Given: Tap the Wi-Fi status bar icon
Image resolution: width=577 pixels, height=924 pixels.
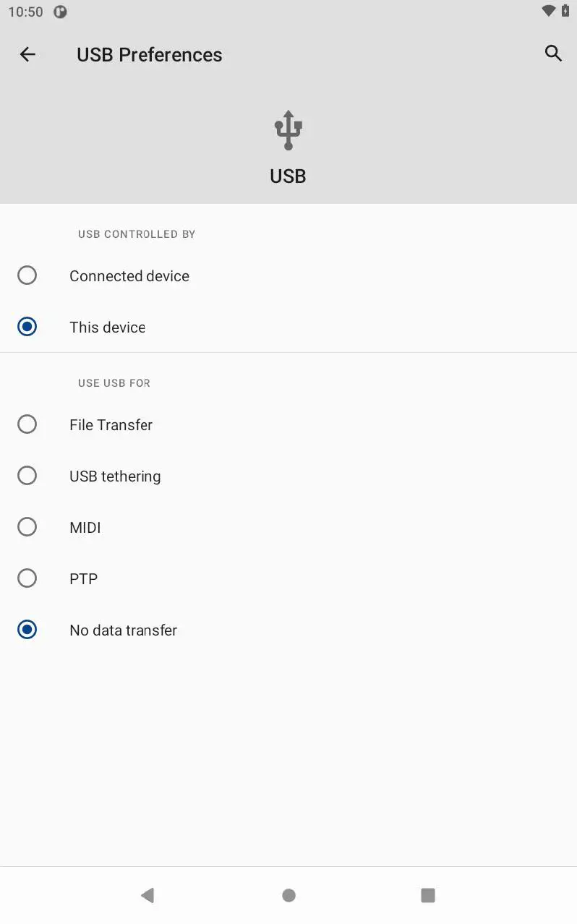Looking at the screenshot, I should pos(548,11).
